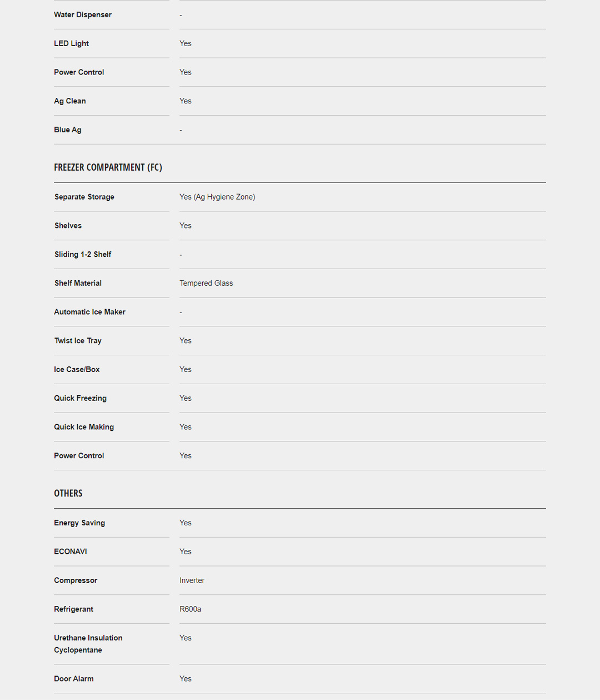Select the Door Alarm row label
Screen dimensions: 600x700
coord(74,679)
